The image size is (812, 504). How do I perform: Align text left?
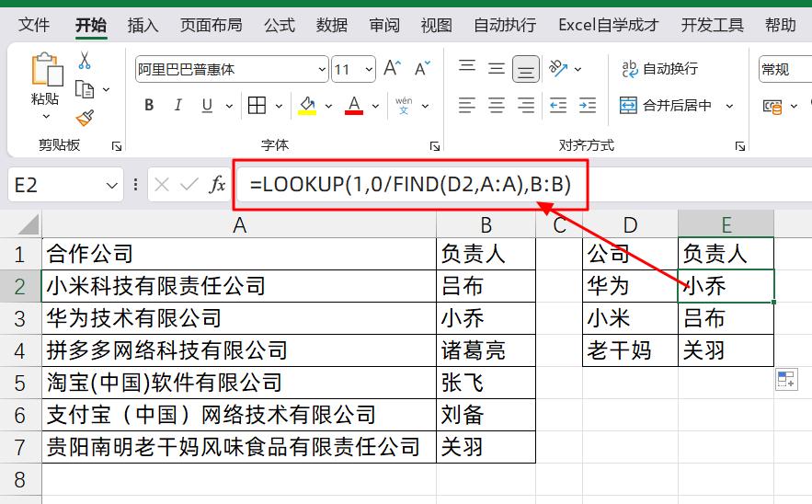467,106
